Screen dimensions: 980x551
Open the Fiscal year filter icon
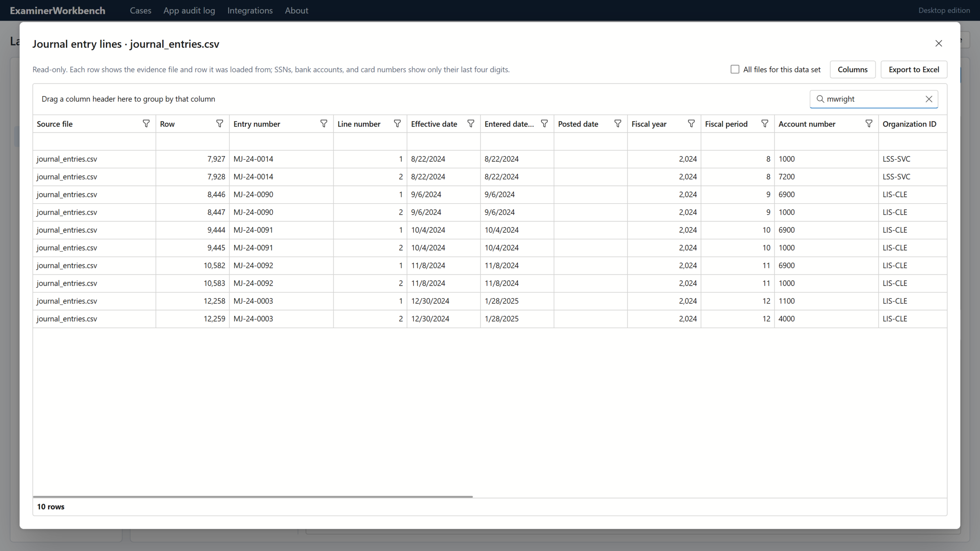[691, 124]
